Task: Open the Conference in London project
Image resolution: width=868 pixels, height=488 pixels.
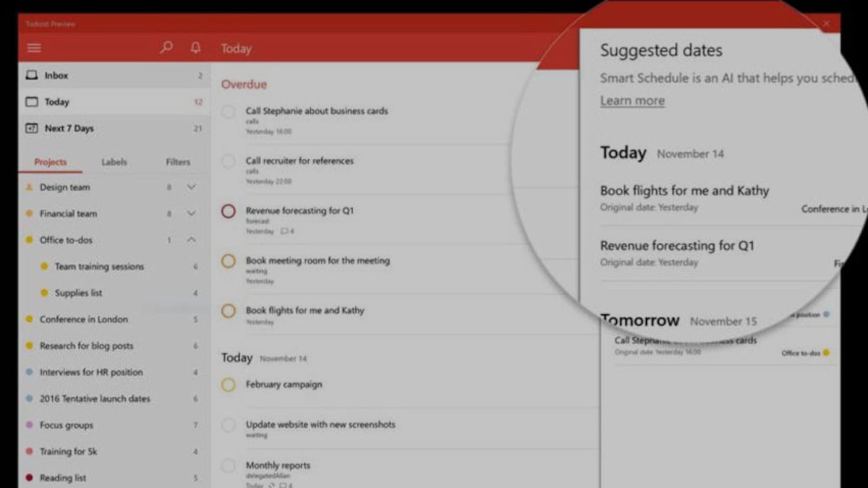Action: pos(83,319)
